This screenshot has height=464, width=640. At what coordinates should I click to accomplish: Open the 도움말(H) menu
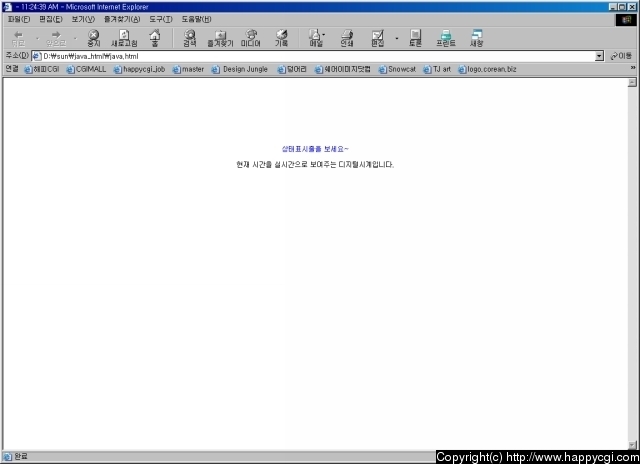[196, 19]
